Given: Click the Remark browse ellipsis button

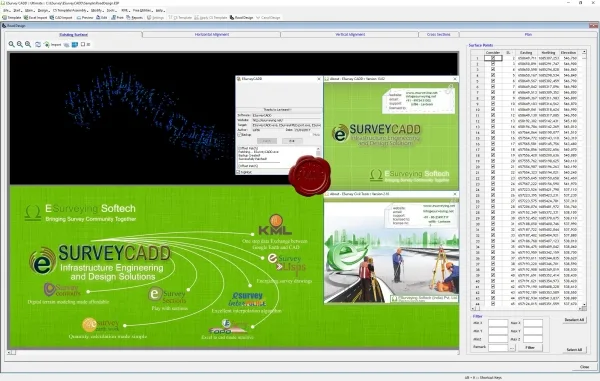Looking at the screenshot, I should 512,348.
